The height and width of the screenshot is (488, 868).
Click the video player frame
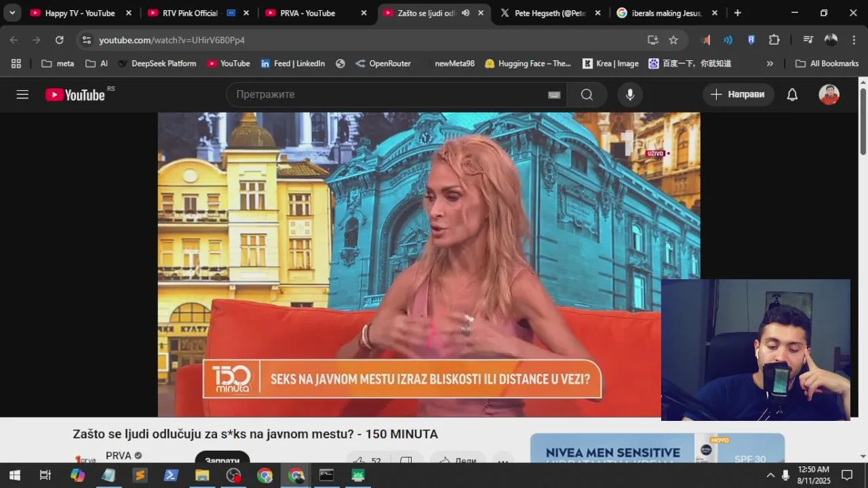coord(429,264)
